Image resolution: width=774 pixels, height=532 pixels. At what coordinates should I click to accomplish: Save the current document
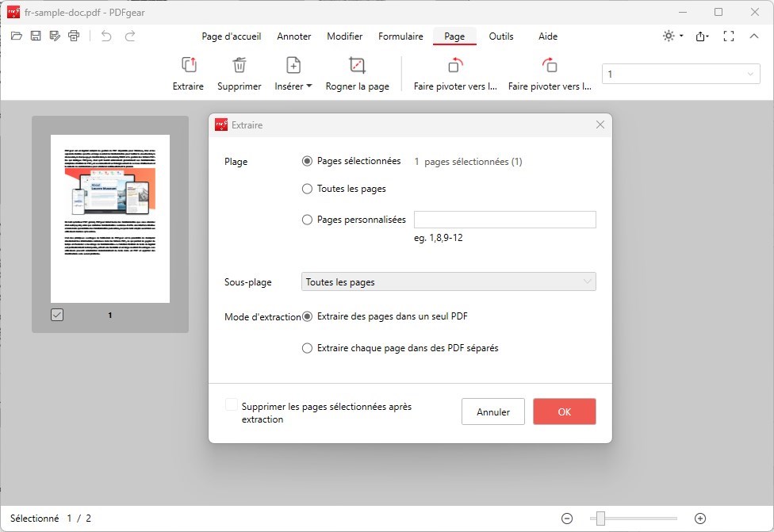(x=35, y=36)
